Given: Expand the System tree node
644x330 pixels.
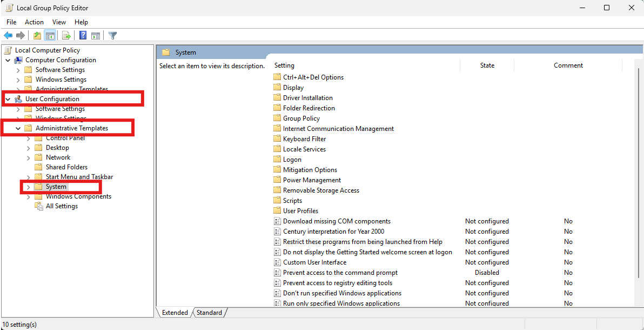Looking at the screenshot, I should tap(28, 187).
